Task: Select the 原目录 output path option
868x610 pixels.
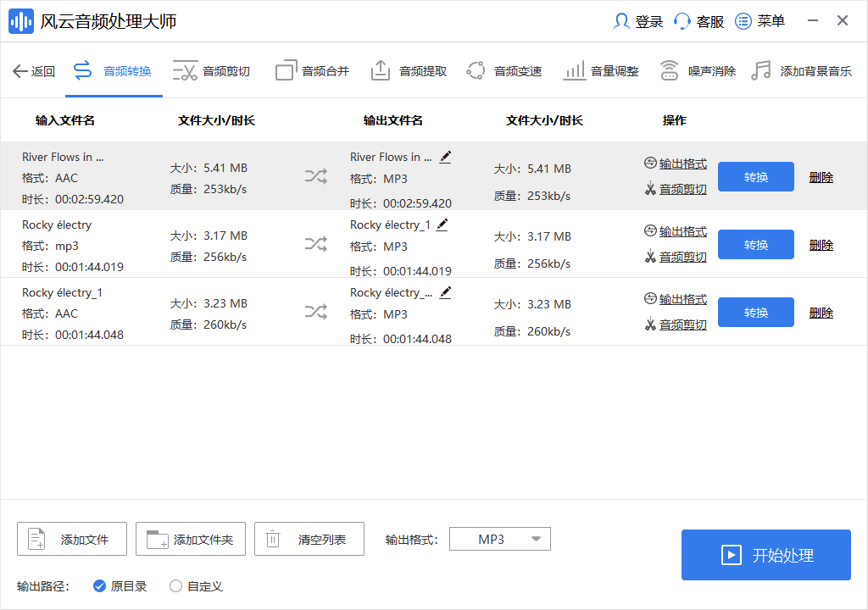Action: 99,585
